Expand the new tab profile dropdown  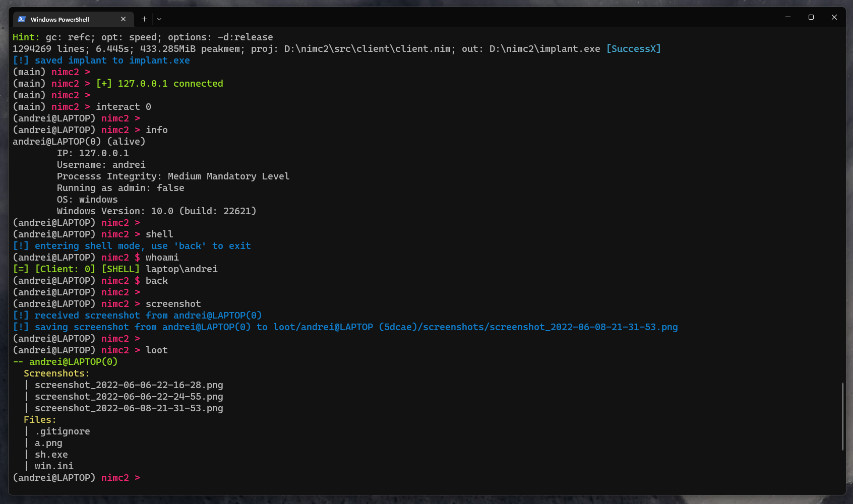click(x=159, y=19)
